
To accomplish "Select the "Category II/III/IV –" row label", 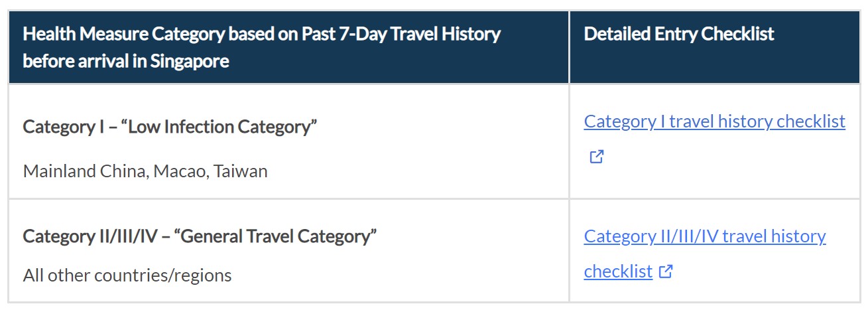I will pos(95,236).
